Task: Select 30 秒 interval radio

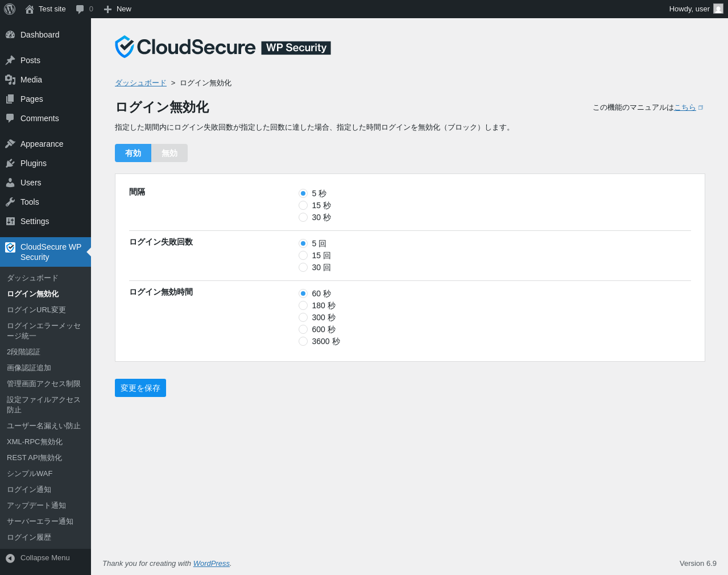Action: pos(303,217)
